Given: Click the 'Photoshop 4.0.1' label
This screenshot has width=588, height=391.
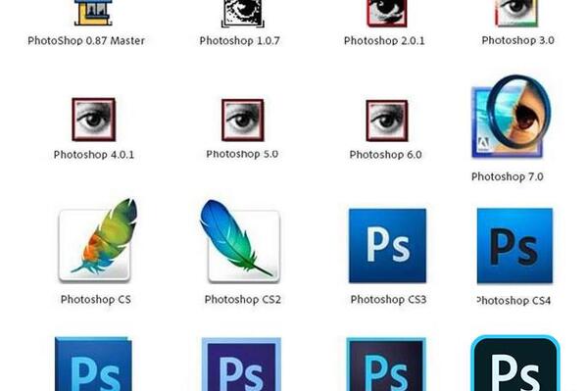Looking at the screenshot, I should tap(94, 155).
